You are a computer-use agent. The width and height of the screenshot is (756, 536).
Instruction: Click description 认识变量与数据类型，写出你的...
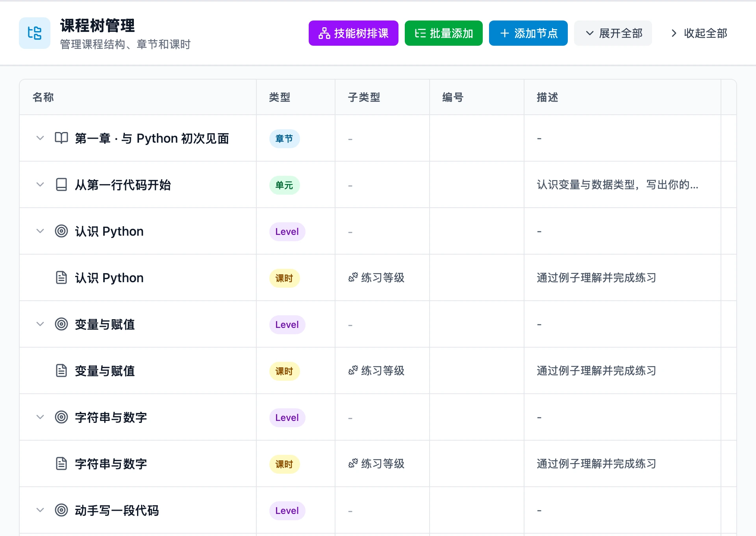(x=617, y=184)
